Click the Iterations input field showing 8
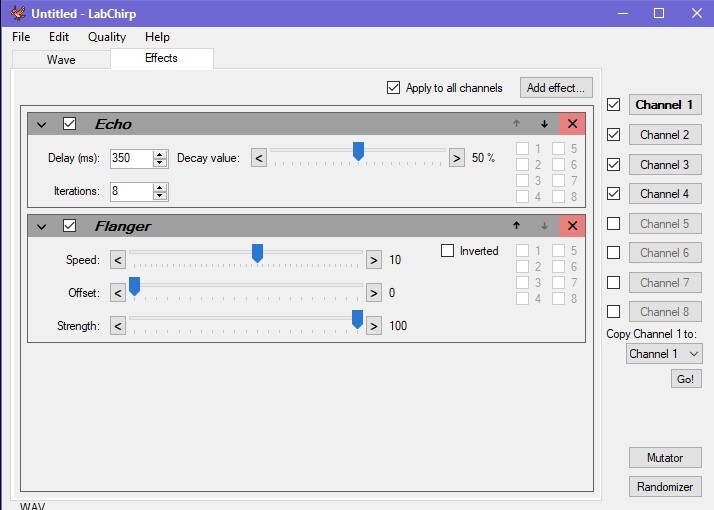The height and width of the screenshot is (510, 714). click(x=131, y=191)
